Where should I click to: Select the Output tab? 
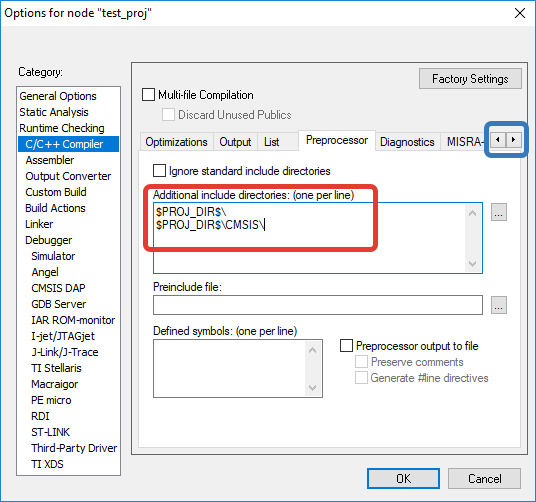pos(235,142)
